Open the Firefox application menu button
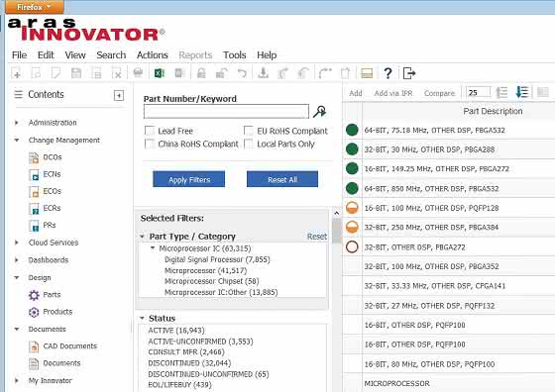The image size is (555, 392). [35, 7]
